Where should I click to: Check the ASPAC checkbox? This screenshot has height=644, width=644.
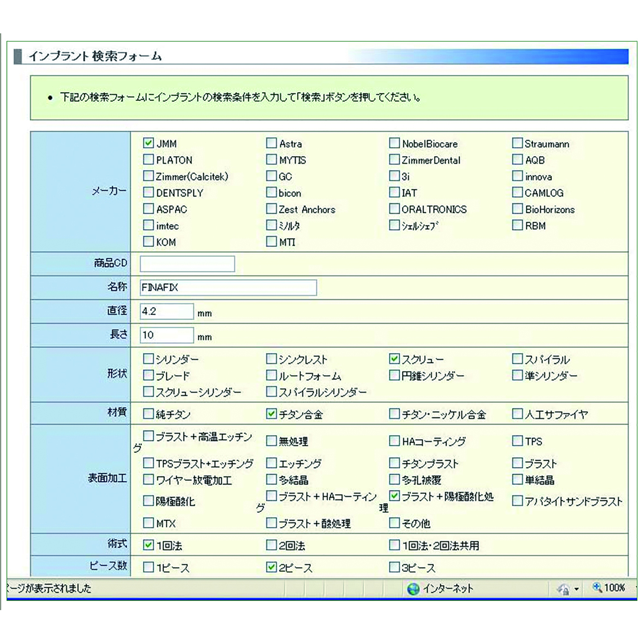click(148, 209)
